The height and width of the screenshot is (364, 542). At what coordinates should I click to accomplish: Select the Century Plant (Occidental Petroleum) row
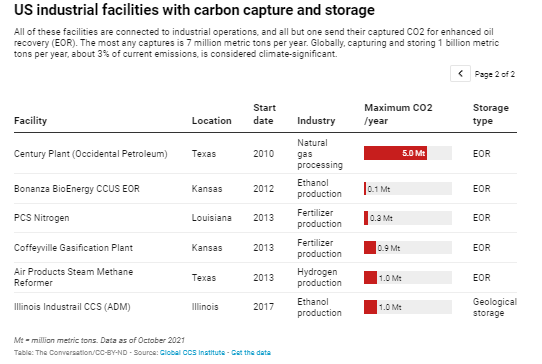265,153
